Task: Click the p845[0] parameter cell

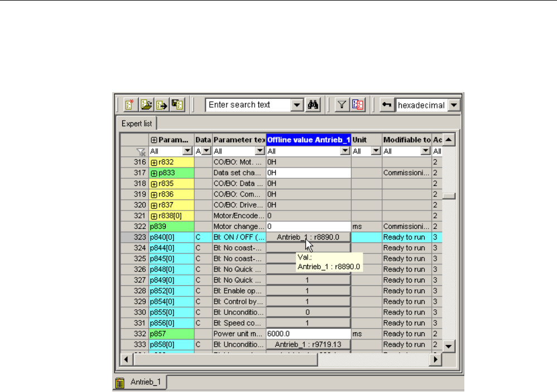Action: (171, 259)
